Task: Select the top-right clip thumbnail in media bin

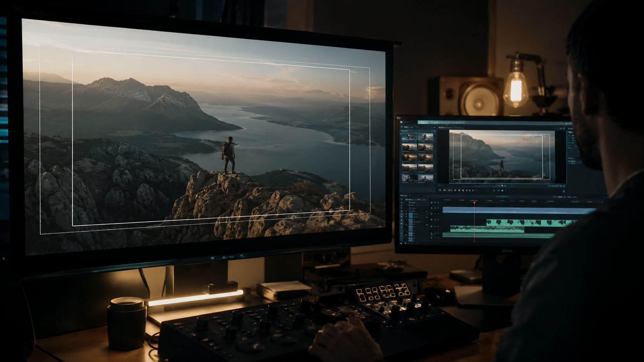Action: (x=426, y=137)
